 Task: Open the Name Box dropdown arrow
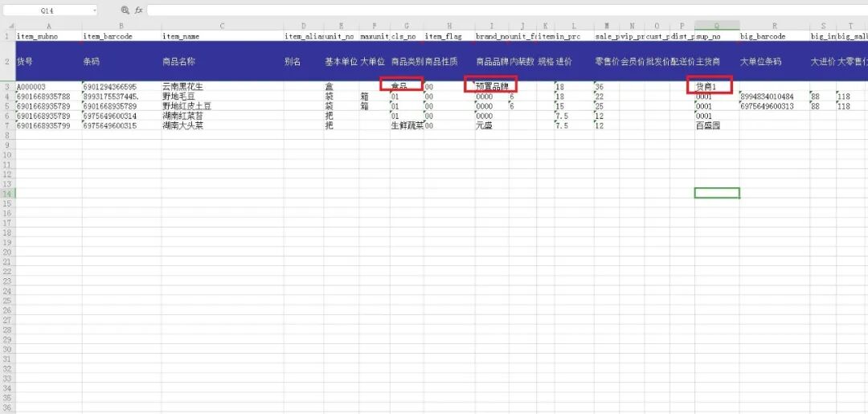[x=94, y=10]
